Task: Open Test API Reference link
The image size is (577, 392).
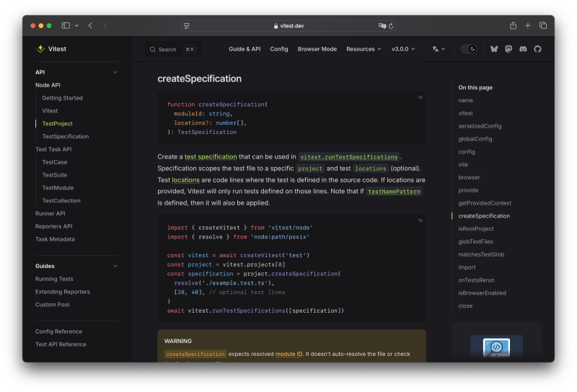Action: tap(61, 344)
